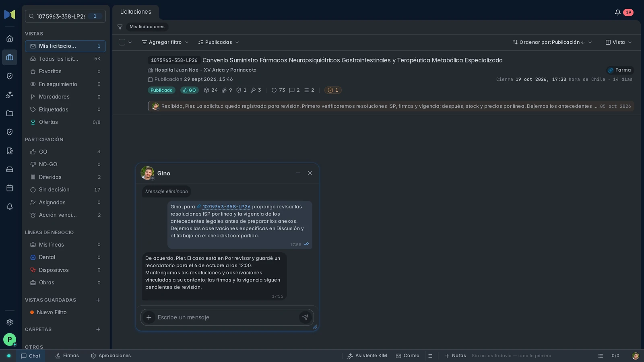Click the GO badge on the tender row

point(190,90)
